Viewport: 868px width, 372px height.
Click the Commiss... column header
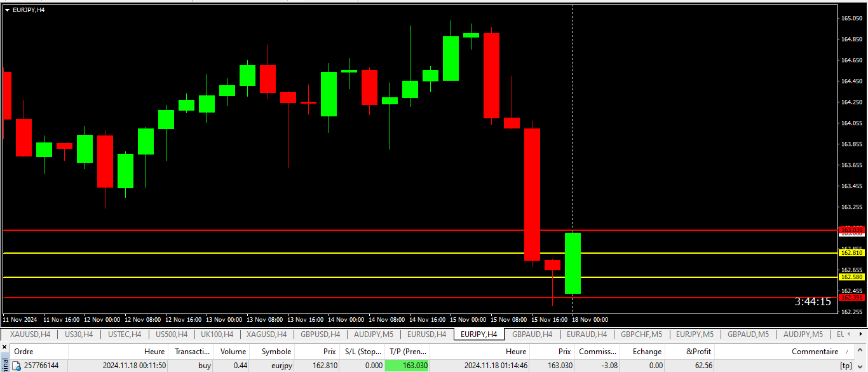[597, 352]
